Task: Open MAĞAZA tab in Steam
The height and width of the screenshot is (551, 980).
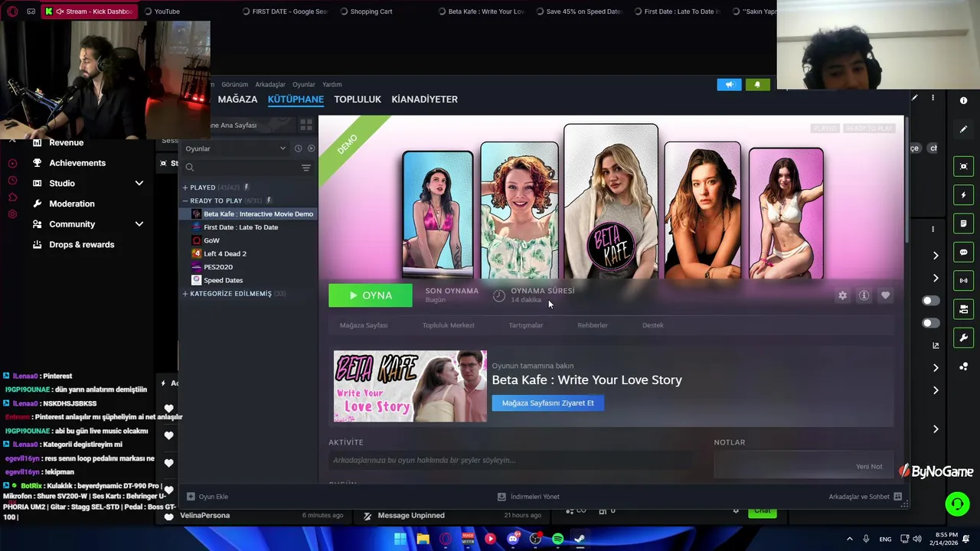Action: 237,99
